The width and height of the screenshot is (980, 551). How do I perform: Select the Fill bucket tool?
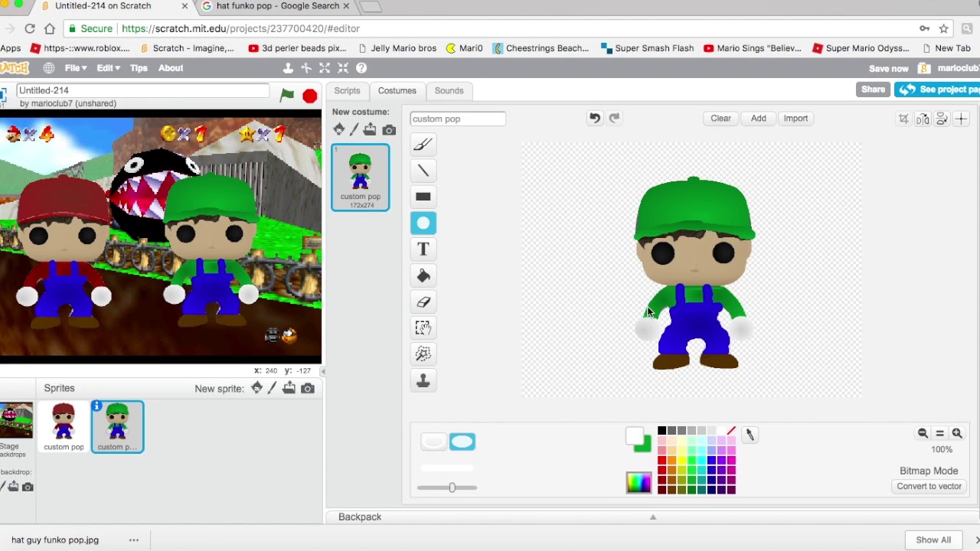423,275
